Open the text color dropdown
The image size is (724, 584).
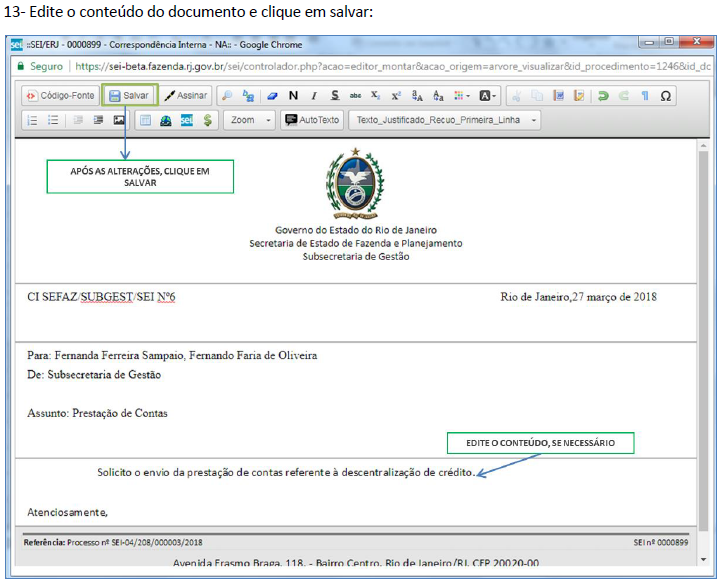pyautogui.click(x=487, y=96)
